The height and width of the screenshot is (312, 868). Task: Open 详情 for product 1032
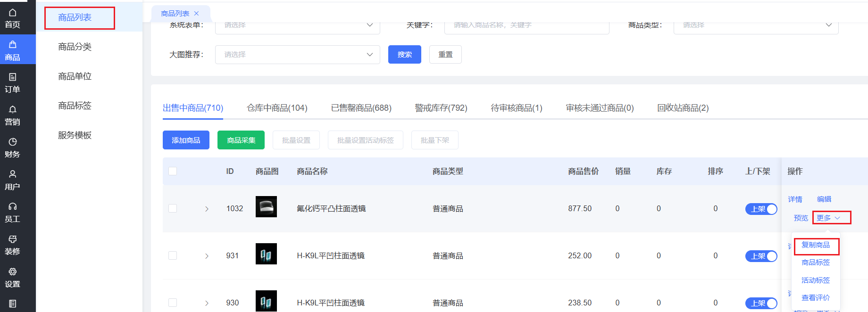[x=795, y=199]
